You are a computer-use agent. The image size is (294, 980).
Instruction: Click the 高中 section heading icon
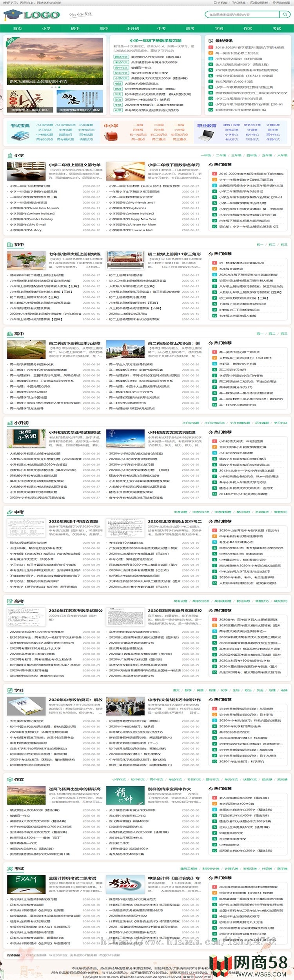tap(10, 334)
